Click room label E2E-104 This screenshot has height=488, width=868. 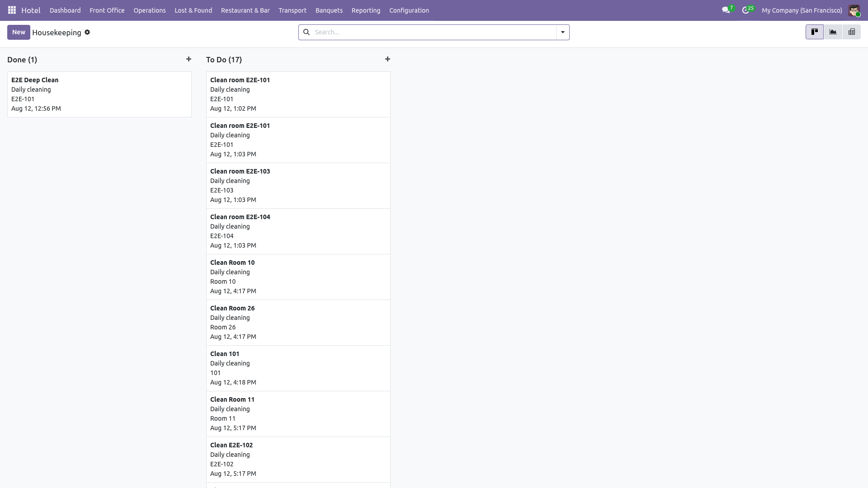(222, 236)
